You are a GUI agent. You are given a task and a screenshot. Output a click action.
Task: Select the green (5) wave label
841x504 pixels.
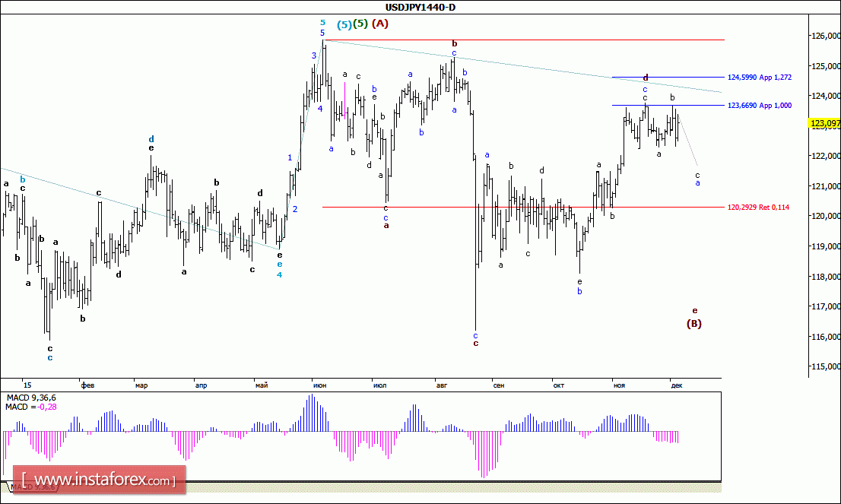coord(360,24)
